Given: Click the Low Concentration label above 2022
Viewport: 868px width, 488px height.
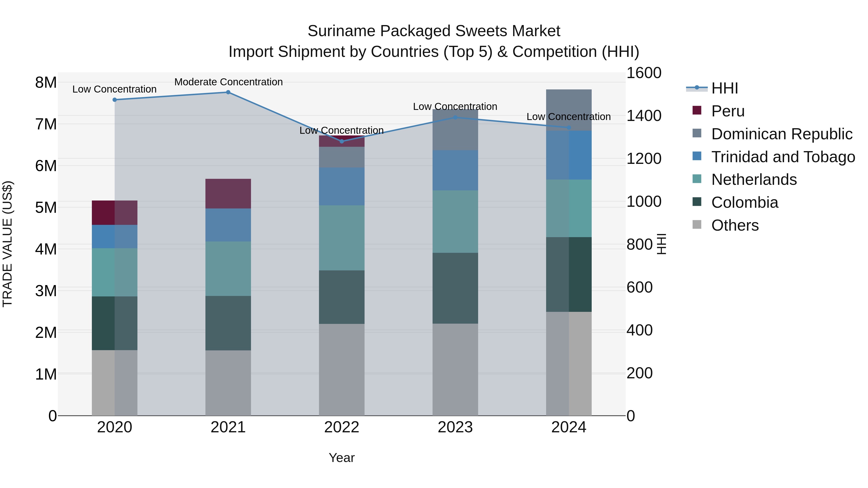Looking at the screenshot, I should pyautogui.click(x=342, y=130).
